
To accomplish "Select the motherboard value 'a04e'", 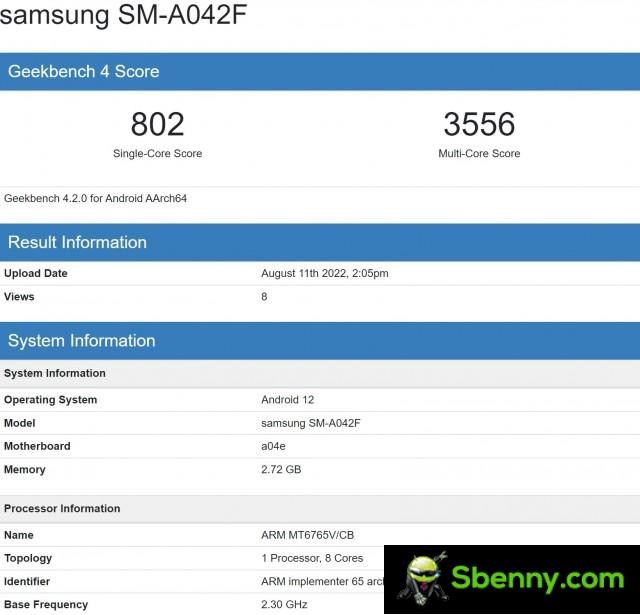I will click(x=273, y=446).
